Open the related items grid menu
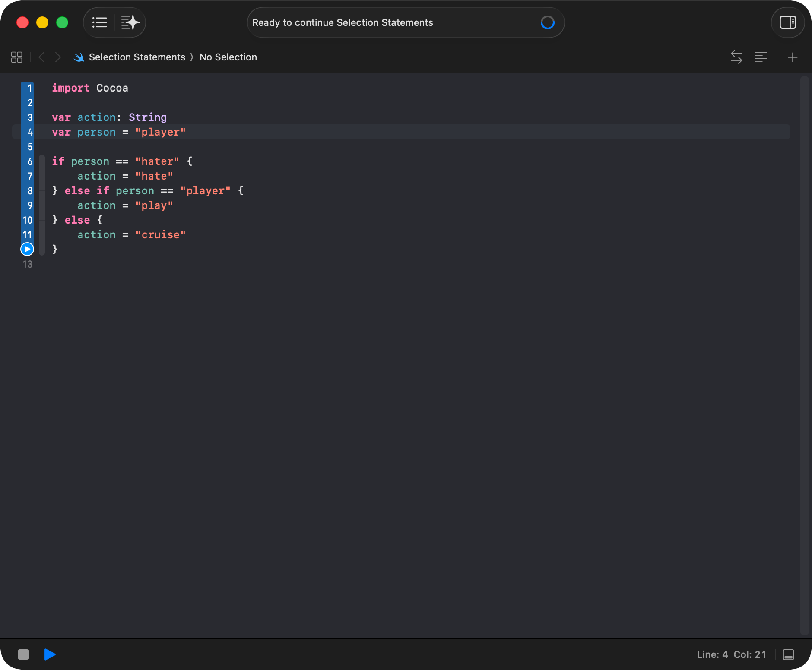The image size is (812, 670). (16, 57)
